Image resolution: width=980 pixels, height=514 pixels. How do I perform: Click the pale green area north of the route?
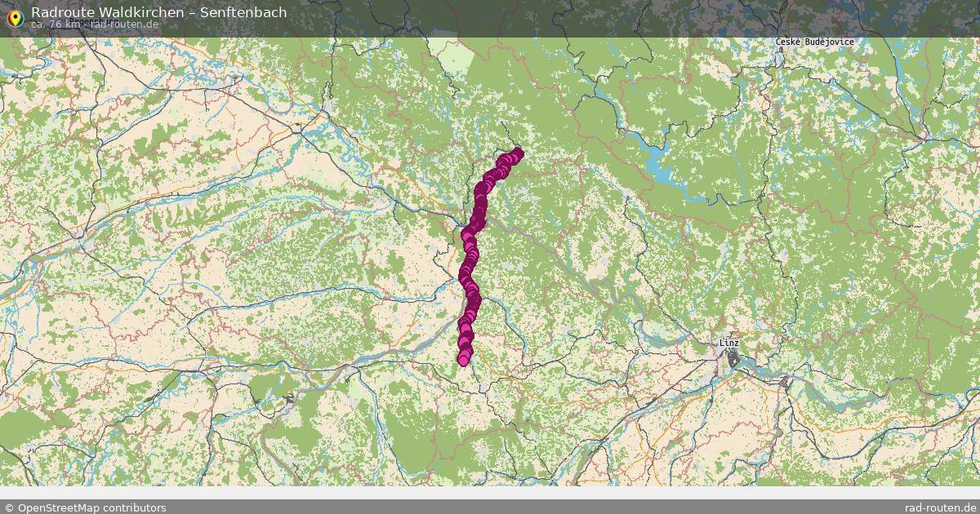[x=453, y=57]
